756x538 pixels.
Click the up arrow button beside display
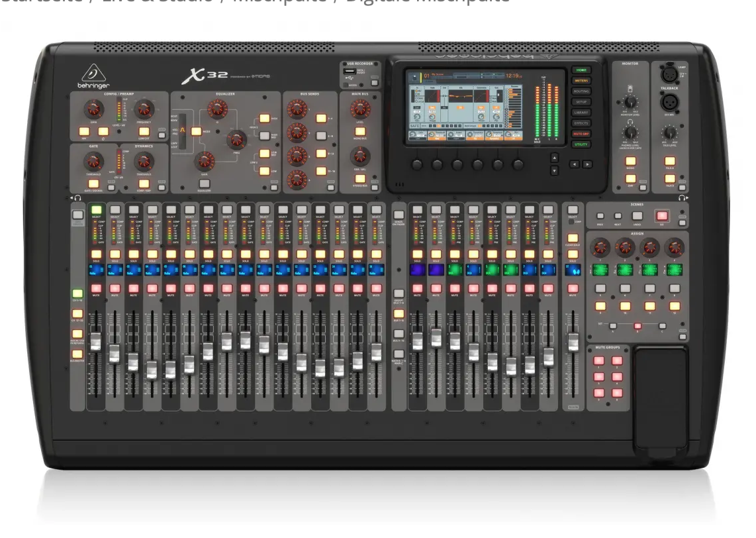pos(555,158)
